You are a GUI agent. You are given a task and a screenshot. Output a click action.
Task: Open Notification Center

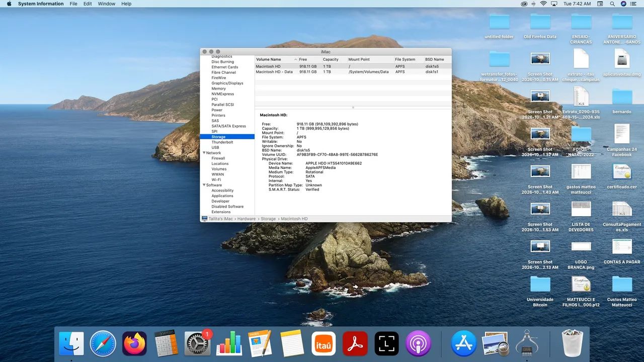pos(633,4)
